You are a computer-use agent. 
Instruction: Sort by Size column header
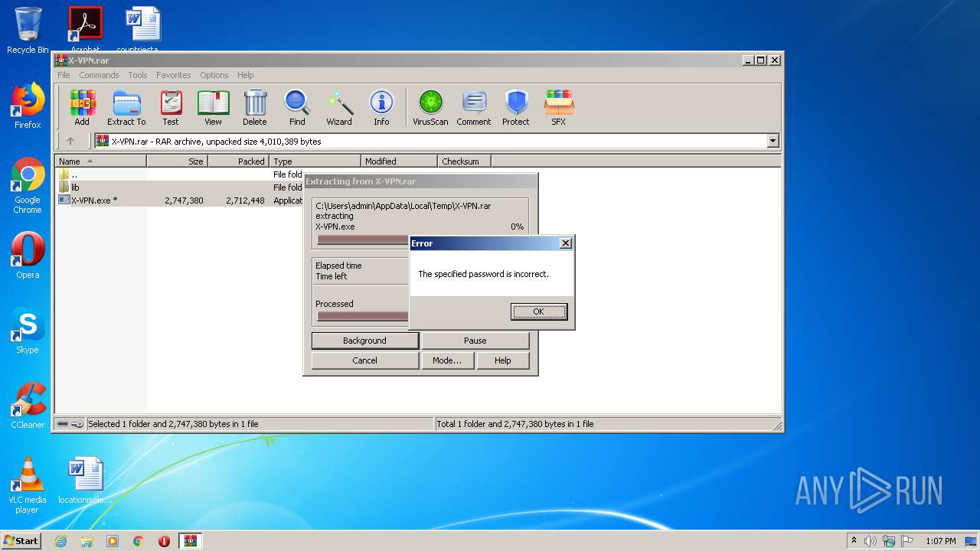(x=177, y=161)
